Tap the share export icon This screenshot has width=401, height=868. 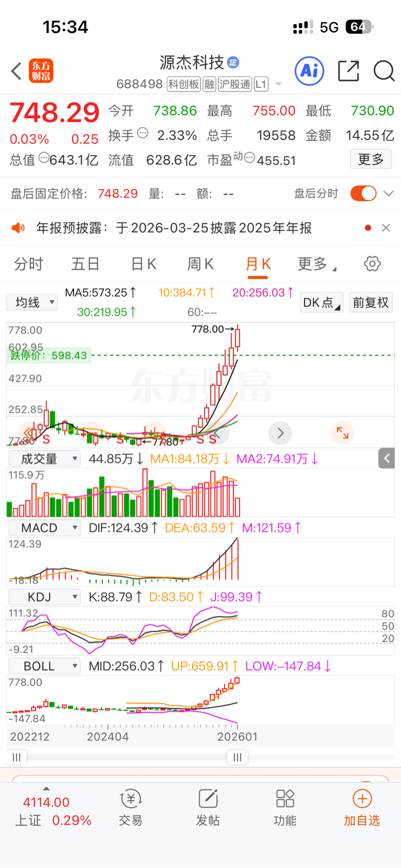(x=348, y=71)
